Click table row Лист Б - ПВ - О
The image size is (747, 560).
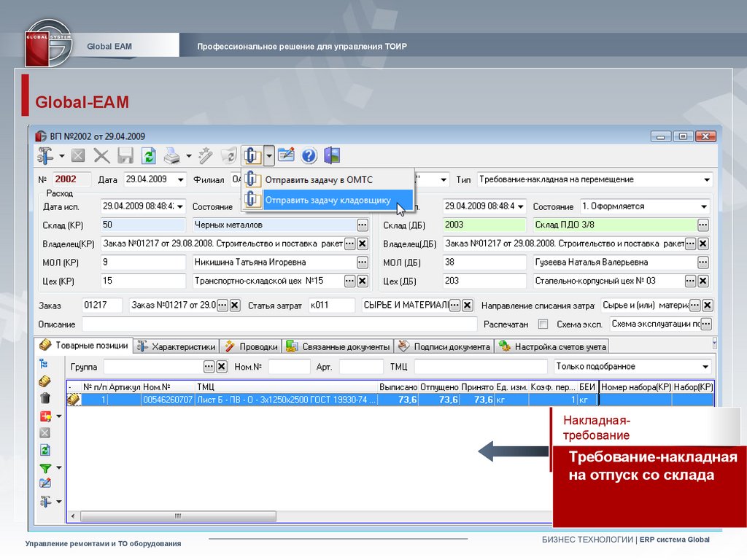click(x=390, y=400)
